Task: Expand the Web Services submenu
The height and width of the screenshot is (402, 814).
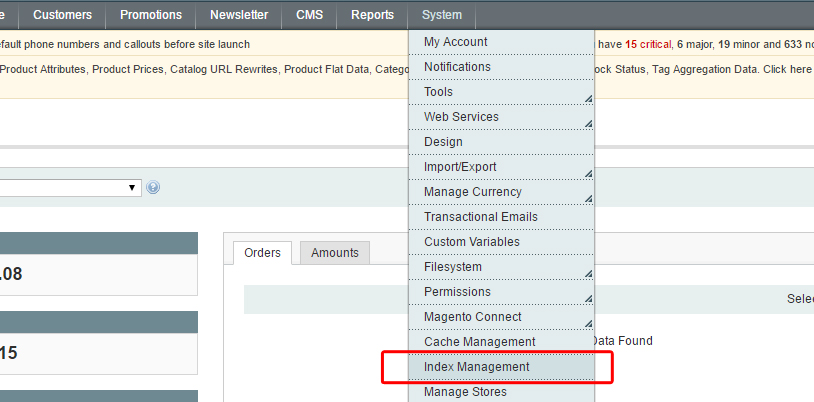Action: coord(501,117)
